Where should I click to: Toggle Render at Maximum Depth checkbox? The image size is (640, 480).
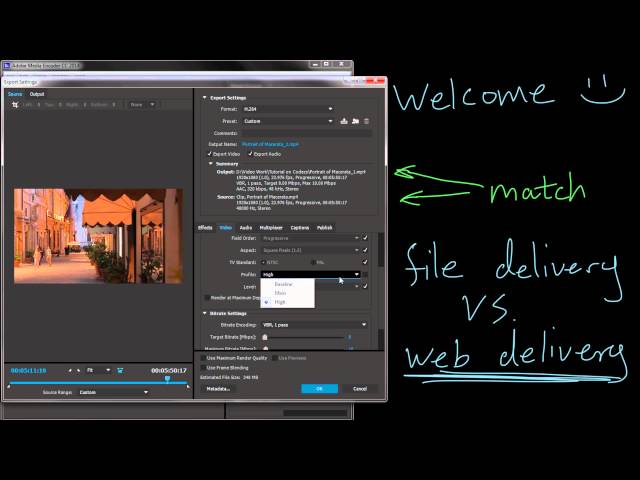pyautogui.click(x=207, y=298)
